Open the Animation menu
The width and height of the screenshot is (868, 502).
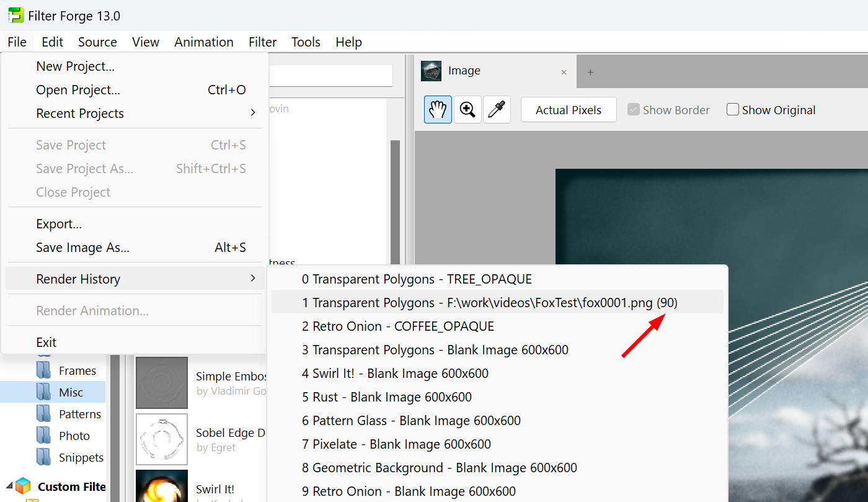204,42
